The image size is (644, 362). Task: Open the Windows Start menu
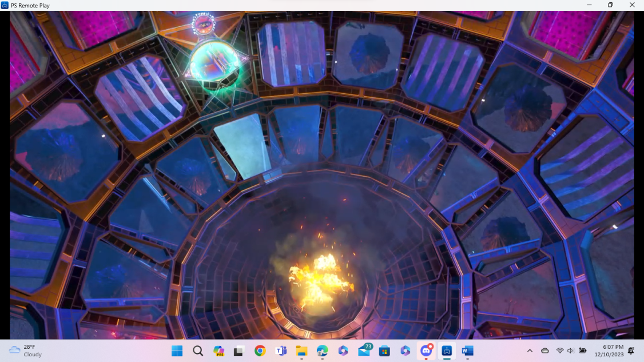(177, 351)
